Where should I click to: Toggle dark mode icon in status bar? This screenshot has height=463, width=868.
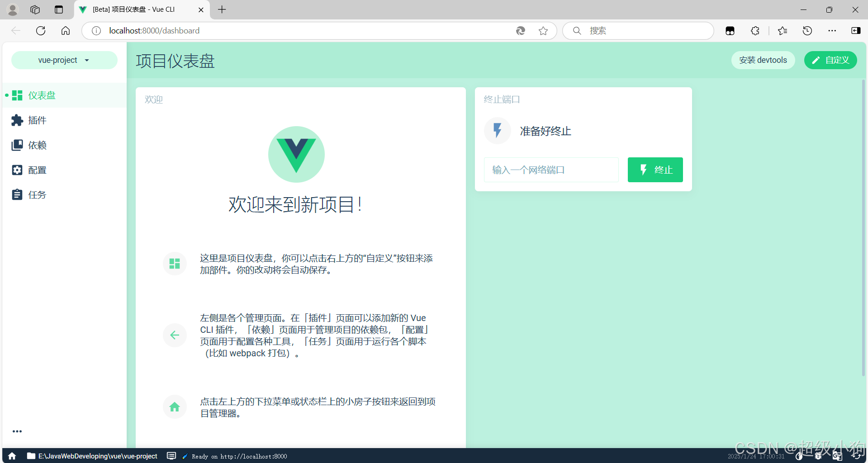[x=799, y=456]
